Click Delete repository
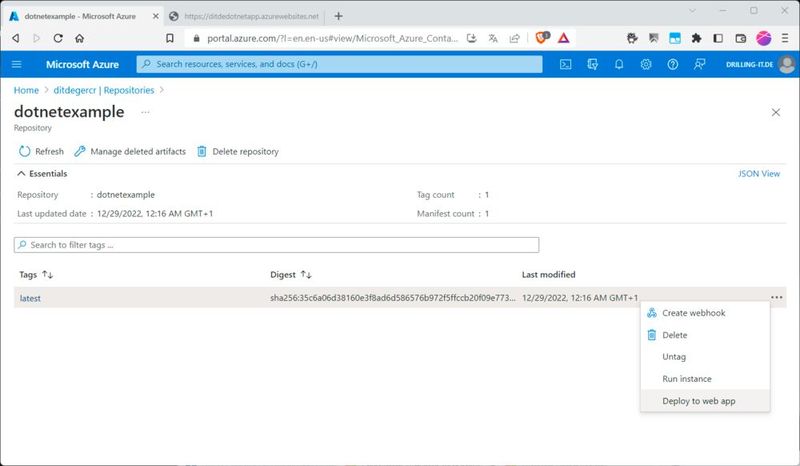800x466 pixels. (238, 152)
